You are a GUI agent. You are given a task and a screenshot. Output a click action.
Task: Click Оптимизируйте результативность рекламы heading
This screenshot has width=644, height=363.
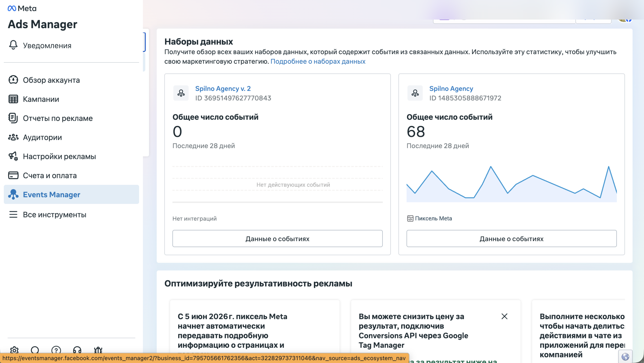coord(258,283)
